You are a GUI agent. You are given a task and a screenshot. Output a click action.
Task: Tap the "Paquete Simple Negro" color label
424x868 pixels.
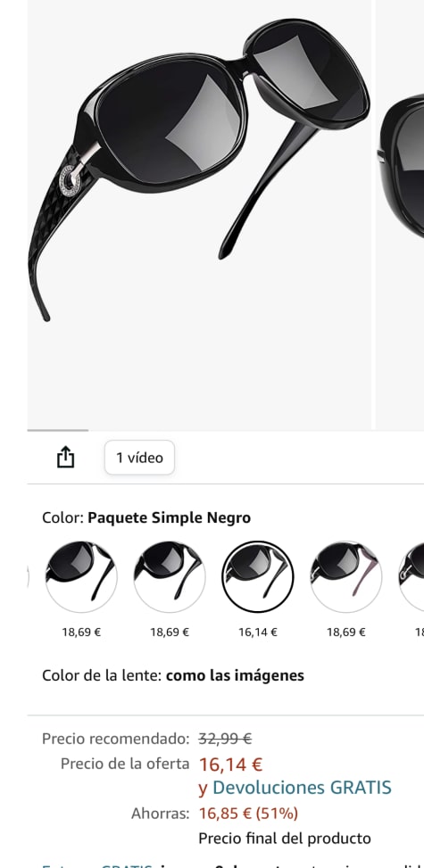click(x=169, y=518)
